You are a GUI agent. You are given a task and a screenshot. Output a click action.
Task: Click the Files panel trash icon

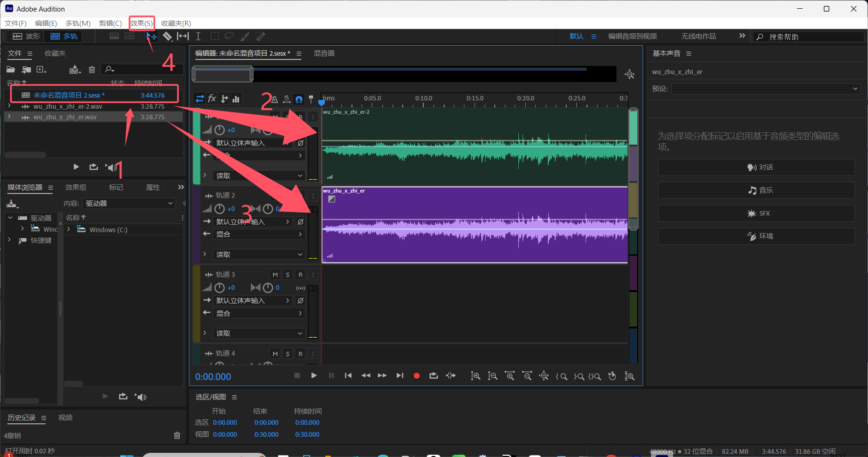92,70
